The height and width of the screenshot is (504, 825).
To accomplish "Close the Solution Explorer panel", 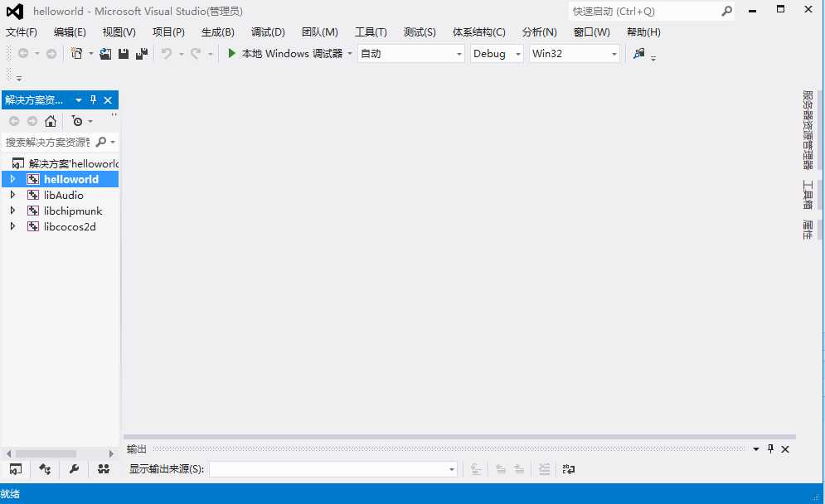I will (x=108, y=100).
